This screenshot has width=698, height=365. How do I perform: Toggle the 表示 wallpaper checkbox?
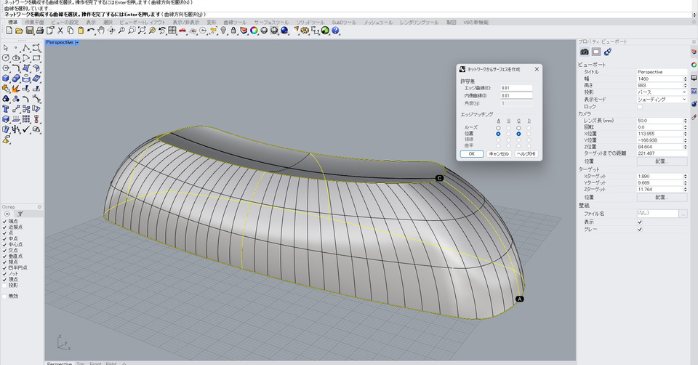640,222
